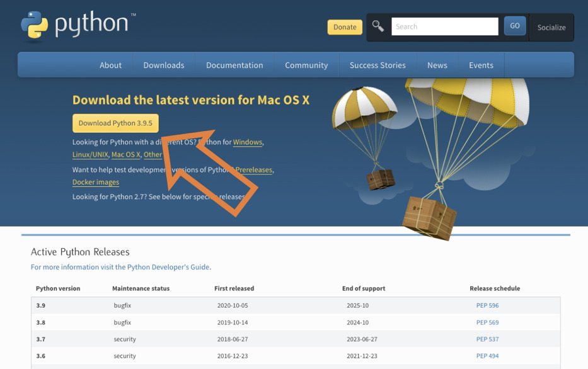Click version 3.8 table cell
This screenshot has height=369, width=588.
[x=40, y=322]
